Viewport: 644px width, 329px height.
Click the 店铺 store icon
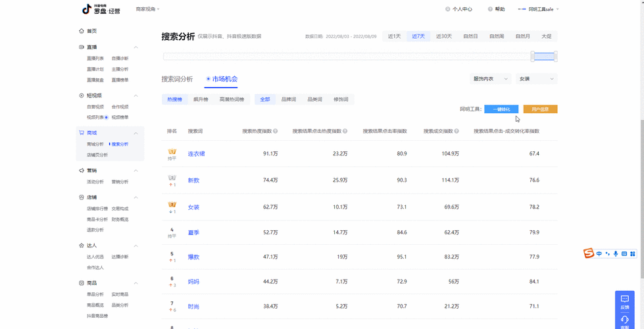[82, 197]
